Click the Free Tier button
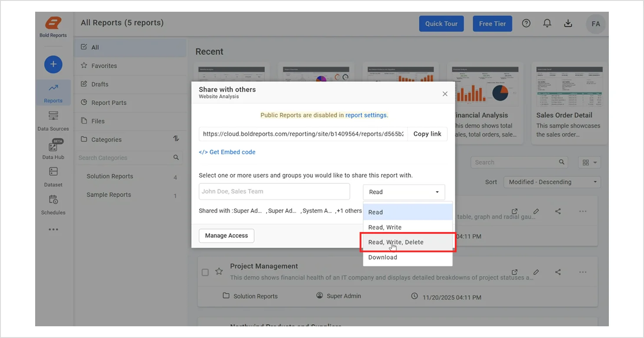Screen dimensions: 644x338 (492, 23)
